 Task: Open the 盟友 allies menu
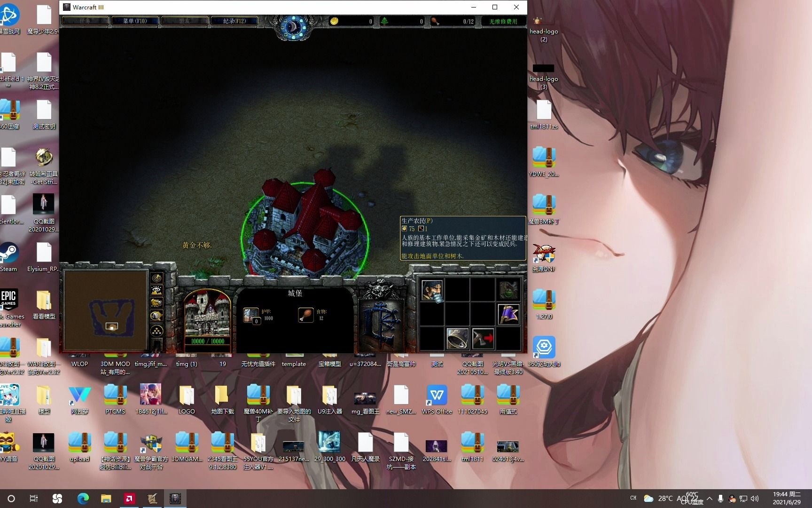click(x=185, y=21)
